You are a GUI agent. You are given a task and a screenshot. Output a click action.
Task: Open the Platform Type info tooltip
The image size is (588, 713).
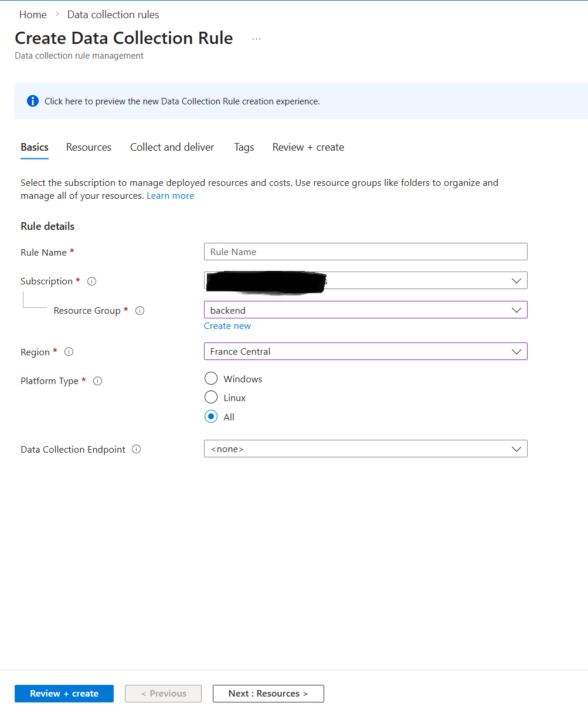pyautogui.click(x=97, y=381)
